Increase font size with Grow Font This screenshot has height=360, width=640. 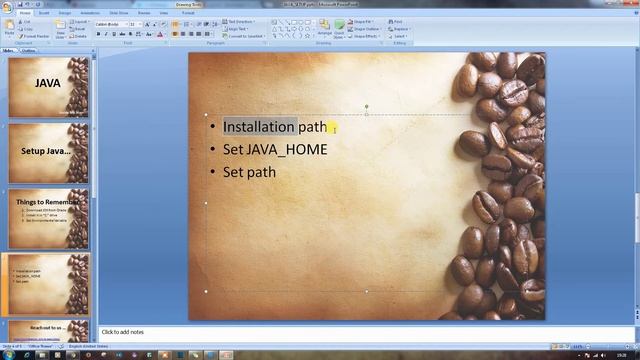pyautogui.click(x=147, y=24)
